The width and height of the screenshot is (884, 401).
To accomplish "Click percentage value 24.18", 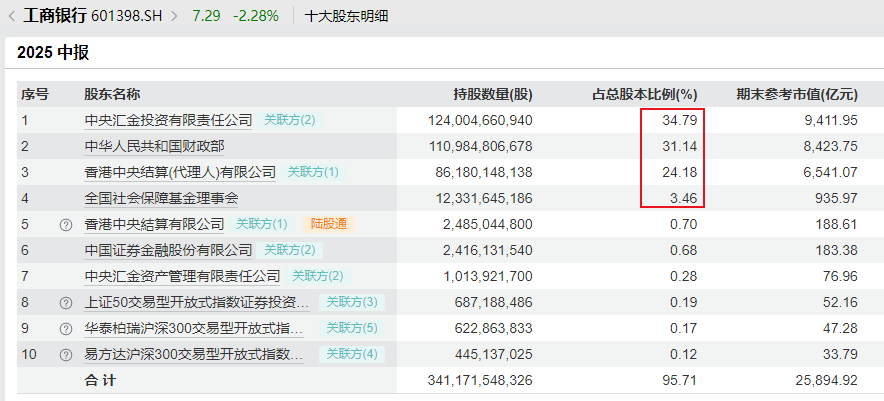I will coord(680,172).
